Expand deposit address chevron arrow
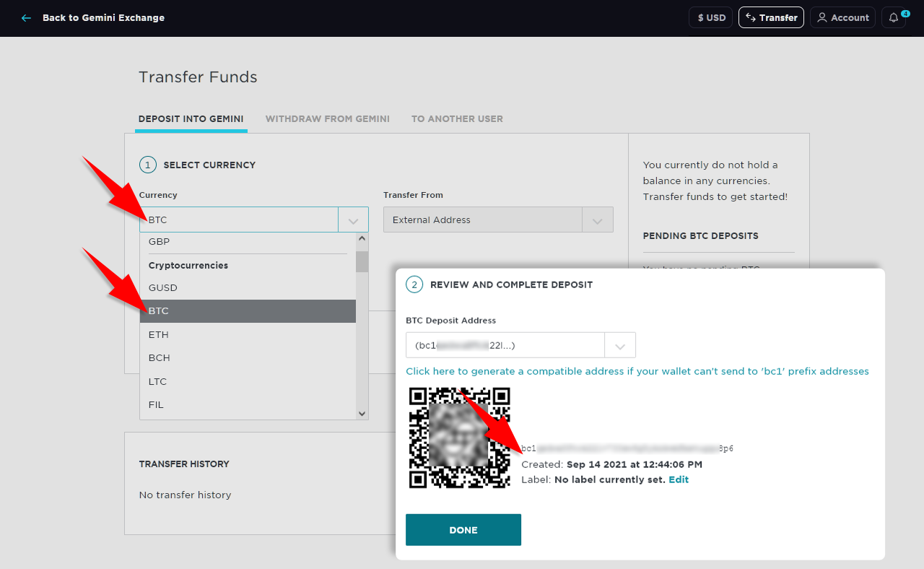 pyautogui.click(x=620, y=346)
